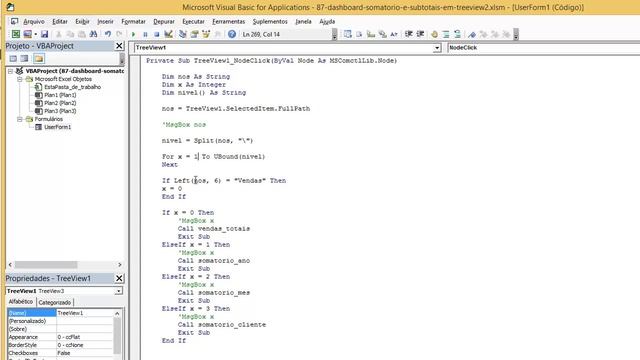Image resolution: width=640 pixels, height=360 pixels.
Task: Select EstaPasta_de_trabalho in project tree
Action: pos(72,87)
